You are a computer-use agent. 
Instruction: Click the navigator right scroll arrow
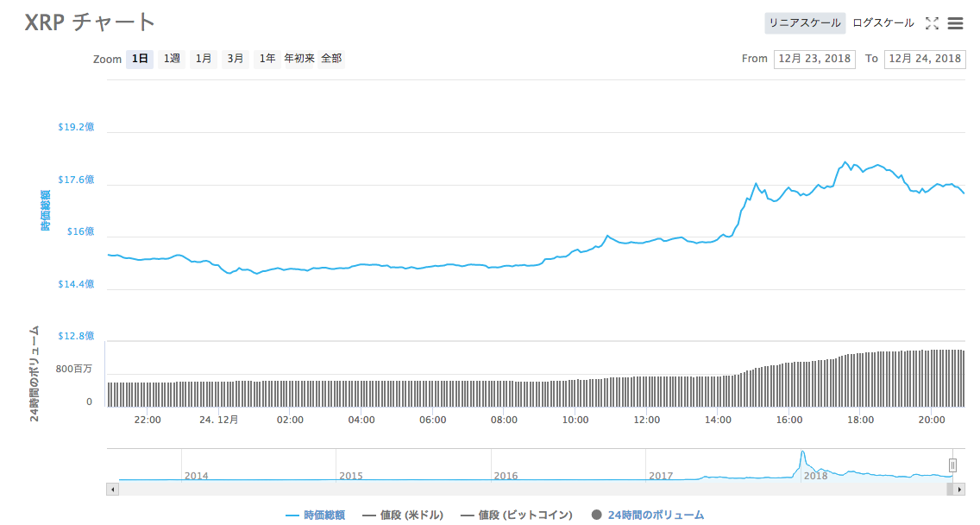click(959, 489)
